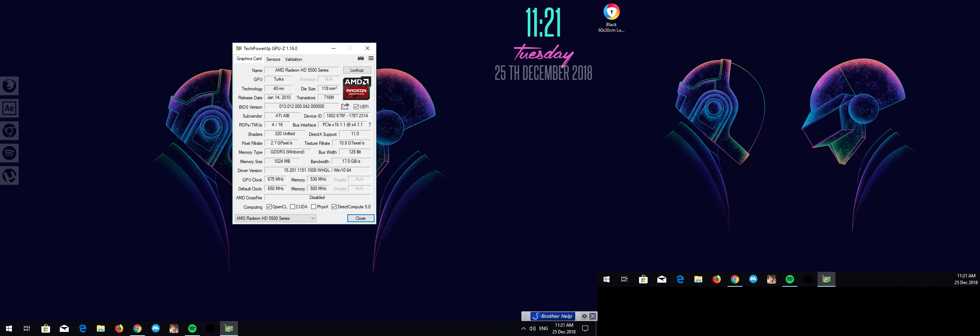Click the GPU field showing Turks
980x336 pixels.
click(x=279, y=79)
